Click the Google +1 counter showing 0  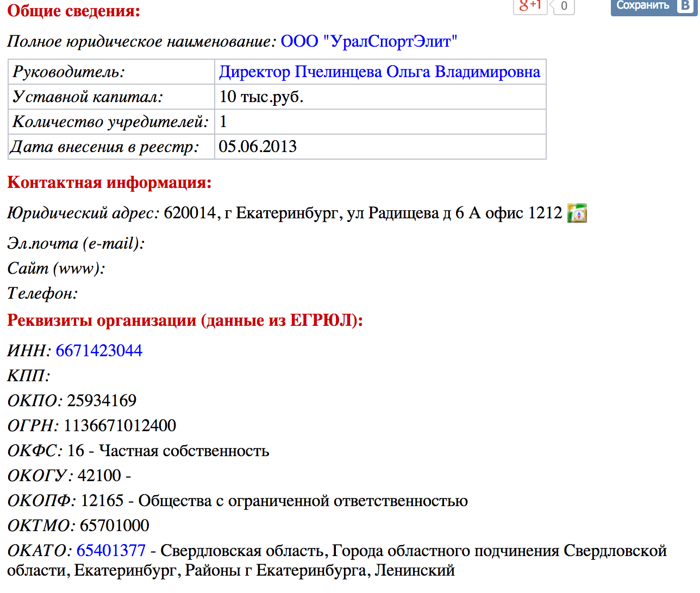(564, 6)
